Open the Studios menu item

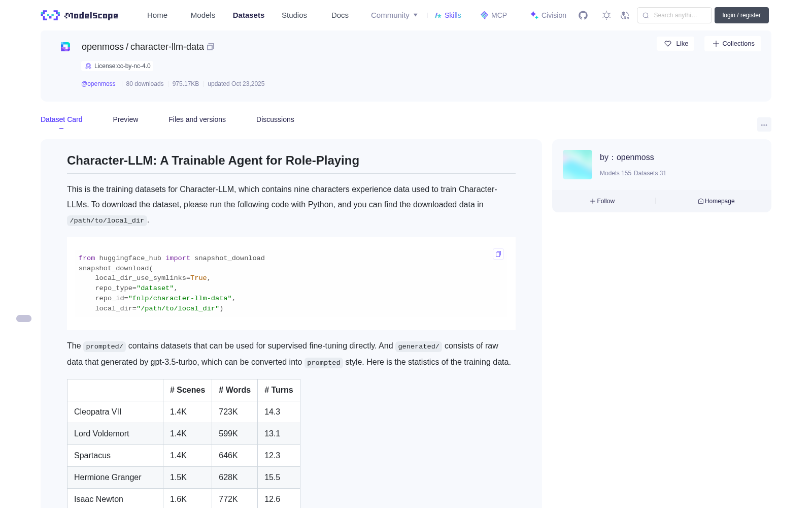pyautogui.click(x=294, y=15)
